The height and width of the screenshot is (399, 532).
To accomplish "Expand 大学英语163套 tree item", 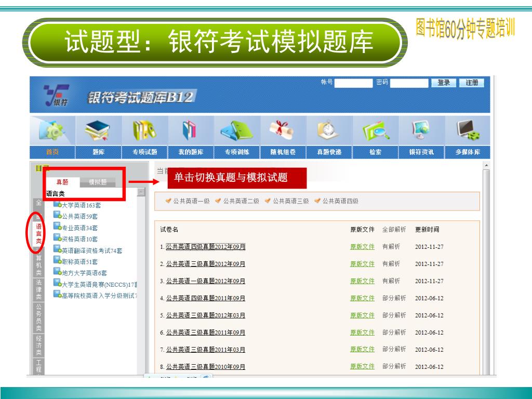I will [x=81, y=205].
